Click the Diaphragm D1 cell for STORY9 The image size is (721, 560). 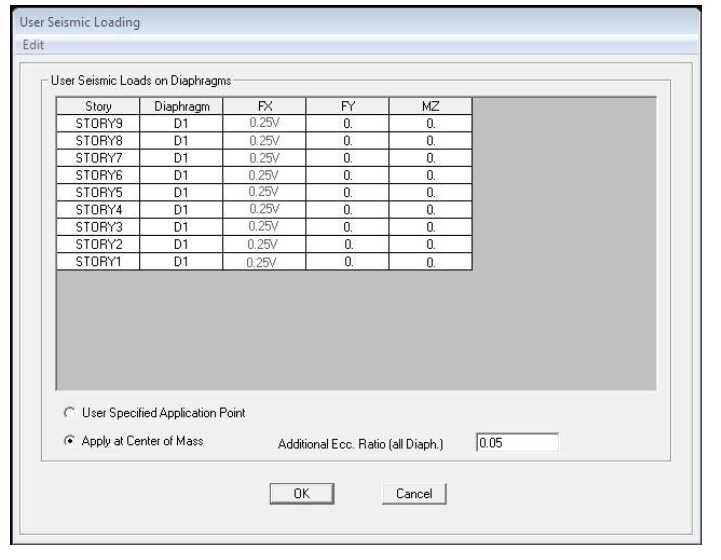pyautogui.click(x=181, y=123)
